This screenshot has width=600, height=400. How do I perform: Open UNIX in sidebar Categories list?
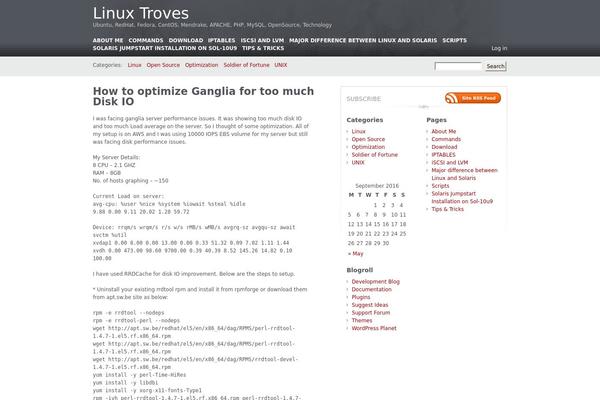pyautogui.click(x=358, y=163)
